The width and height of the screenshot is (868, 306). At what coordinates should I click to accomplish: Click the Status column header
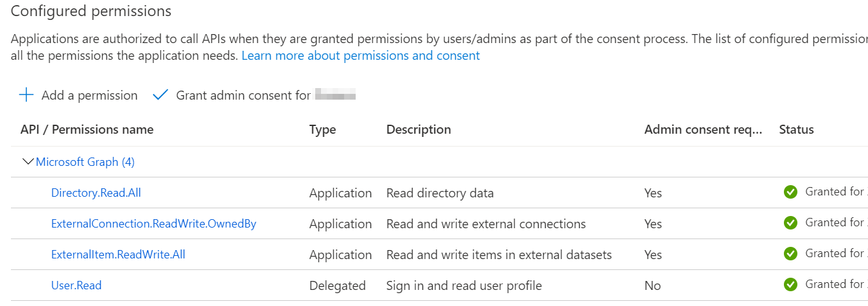(796, 129)
